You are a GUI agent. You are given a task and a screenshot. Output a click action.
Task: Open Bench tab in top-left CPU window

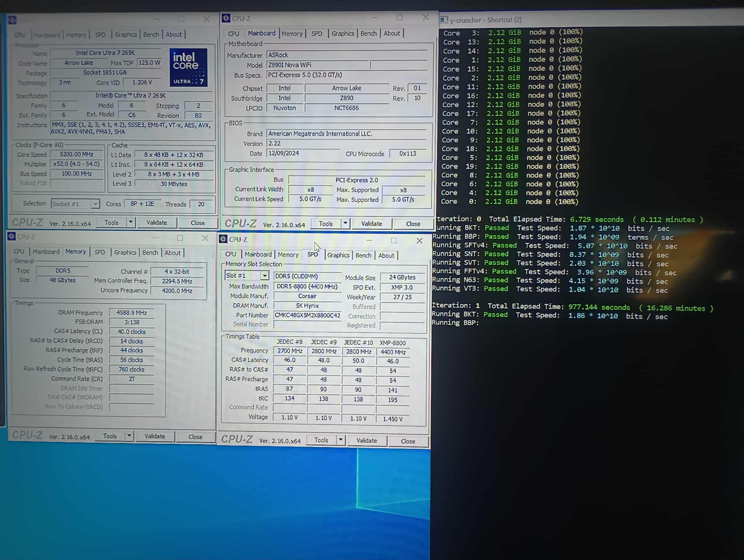point(151,35)
